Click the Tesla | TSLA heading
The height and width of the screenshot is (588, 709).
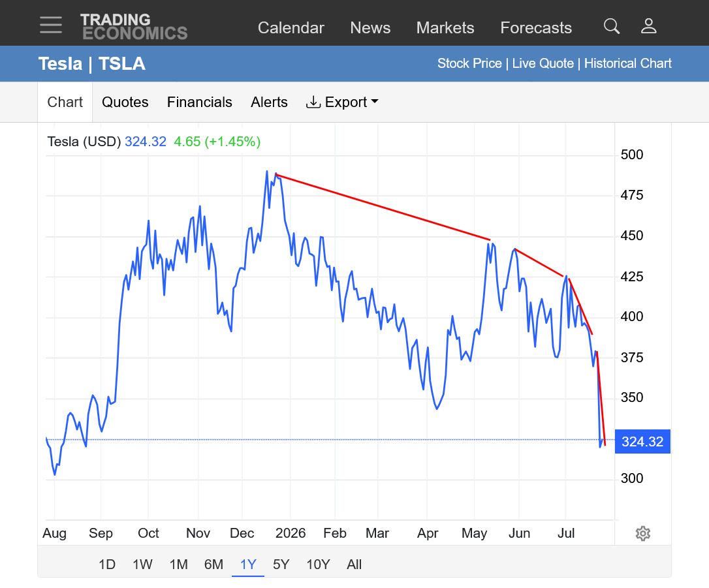92,64
